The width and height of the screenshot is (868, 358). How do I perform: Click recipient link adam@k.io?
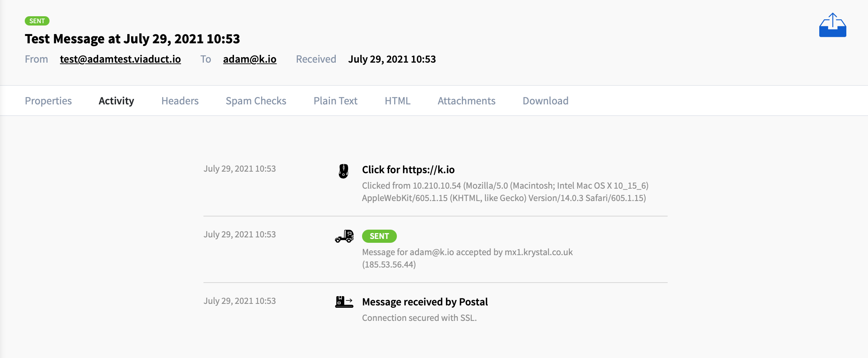coord(250,59)
